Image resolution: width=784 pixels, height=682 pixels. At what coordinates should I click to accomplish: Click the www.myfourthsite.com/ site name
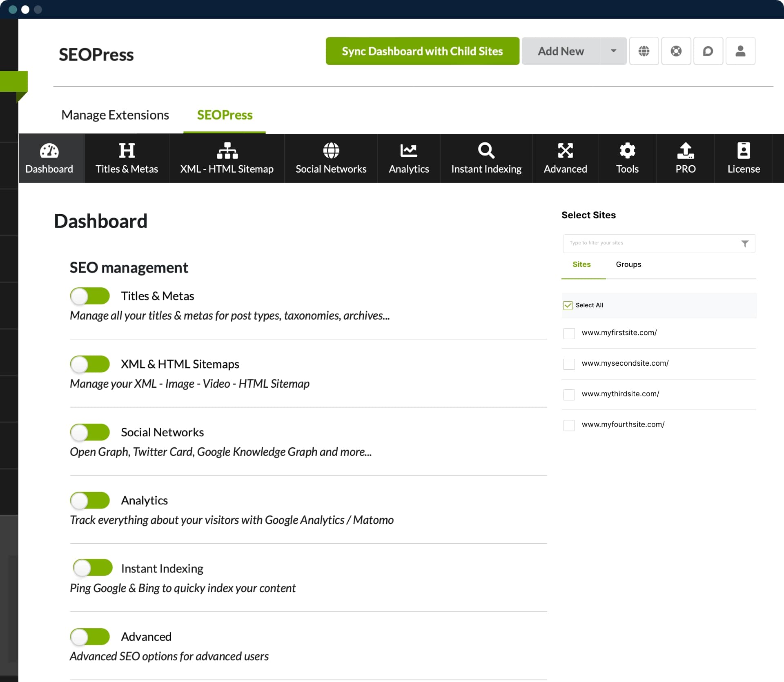tap(623, 424)
